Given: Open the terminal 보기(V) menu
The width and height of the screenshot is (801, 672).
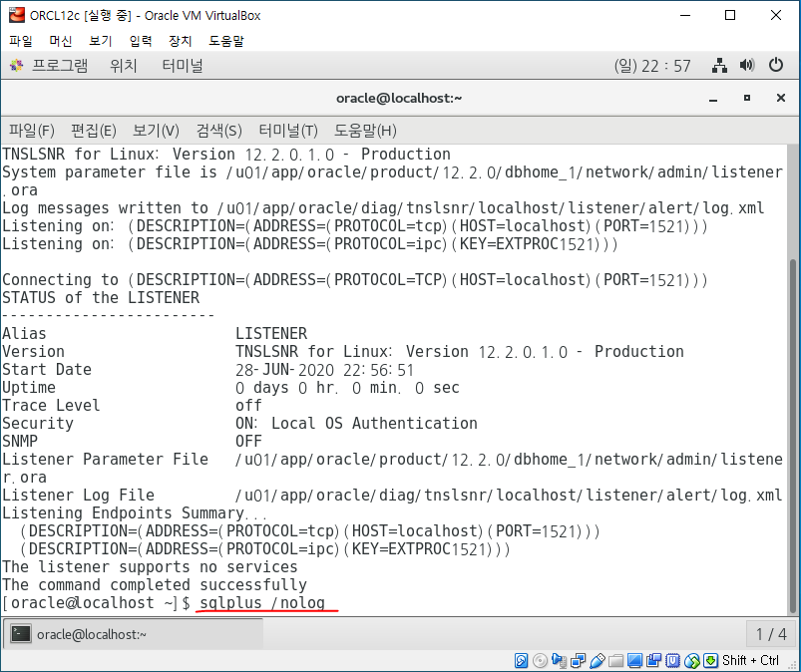Looking at the screenshot, I should 156,131.
